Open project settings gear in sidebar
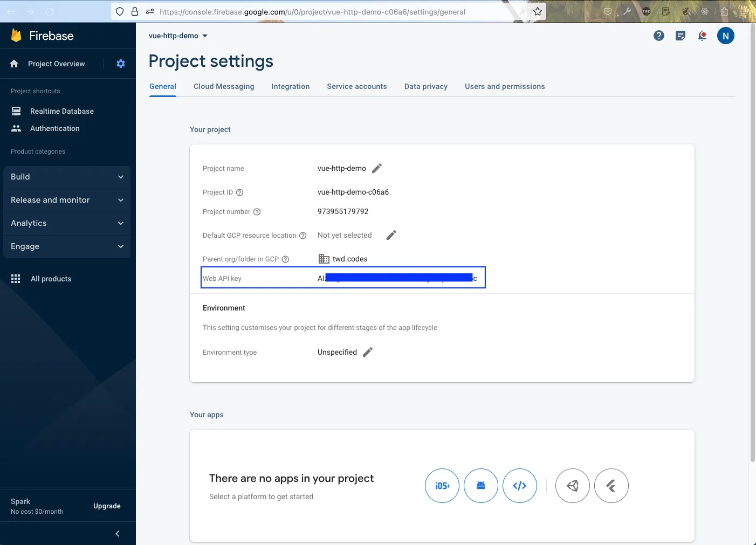This screenshot has width=756, height=545. (121, 64)
